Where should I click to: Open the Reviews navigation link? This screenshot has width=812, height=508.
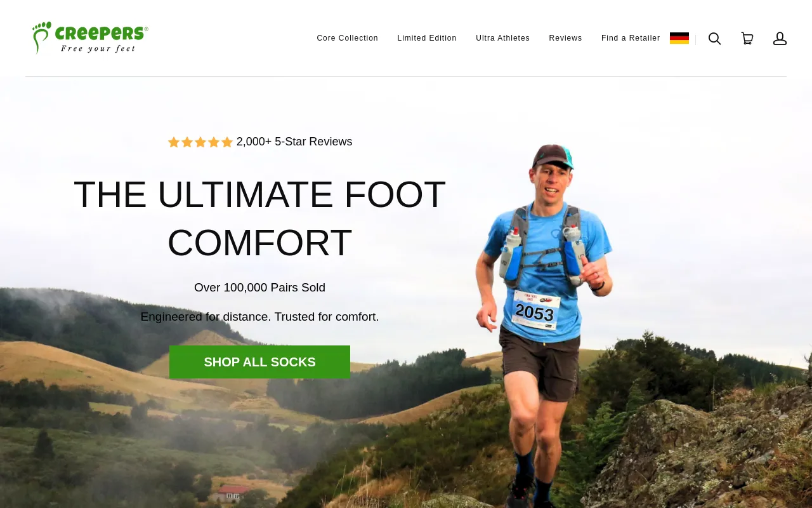coord(566,38)
